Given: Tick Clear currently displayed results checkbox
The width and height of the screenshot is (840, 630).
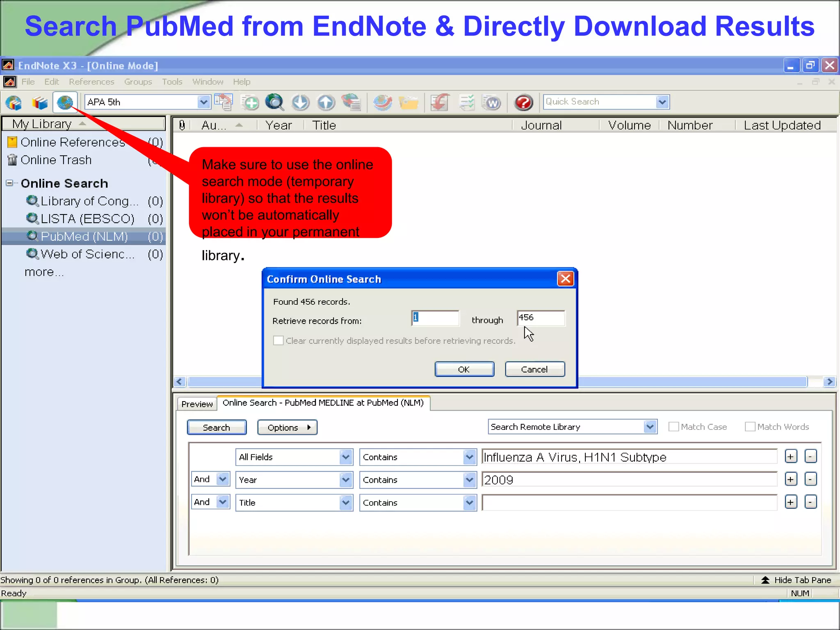Looking at the screenshot, I should tap(278, 340).
